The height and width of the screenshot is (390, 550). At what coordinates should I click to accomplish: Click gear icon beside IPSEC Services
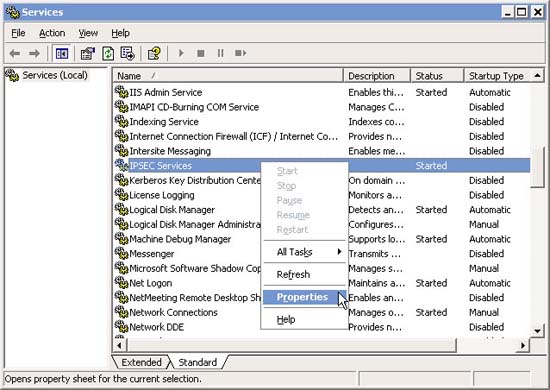click(121, 165)
